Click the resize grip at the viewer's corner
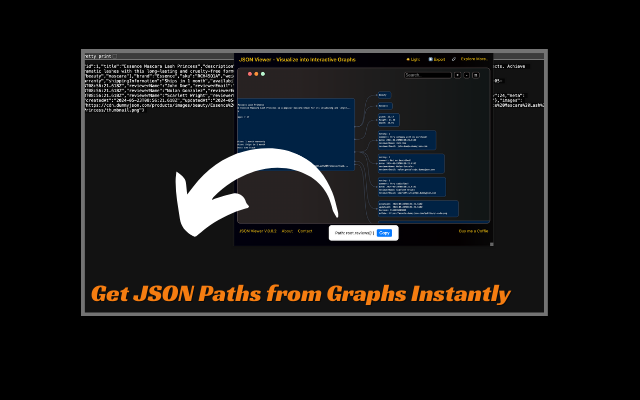Image resolution: width=640 pixels, height=400 pixels. click(491, 244)
